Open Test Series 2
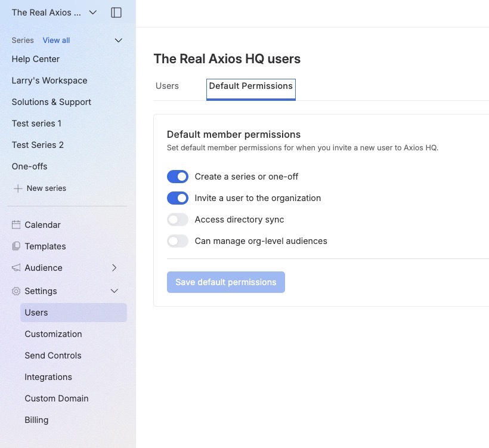The width and height of the screenshot is (489, 448). (38, 145)
